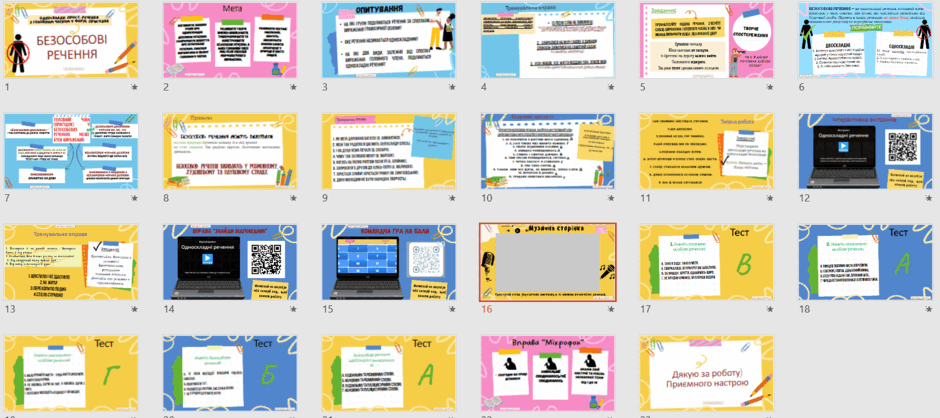Click the star icon beside slide number 12
The image size is (940, 418).
pyautogui.click(x=929, y=198)
